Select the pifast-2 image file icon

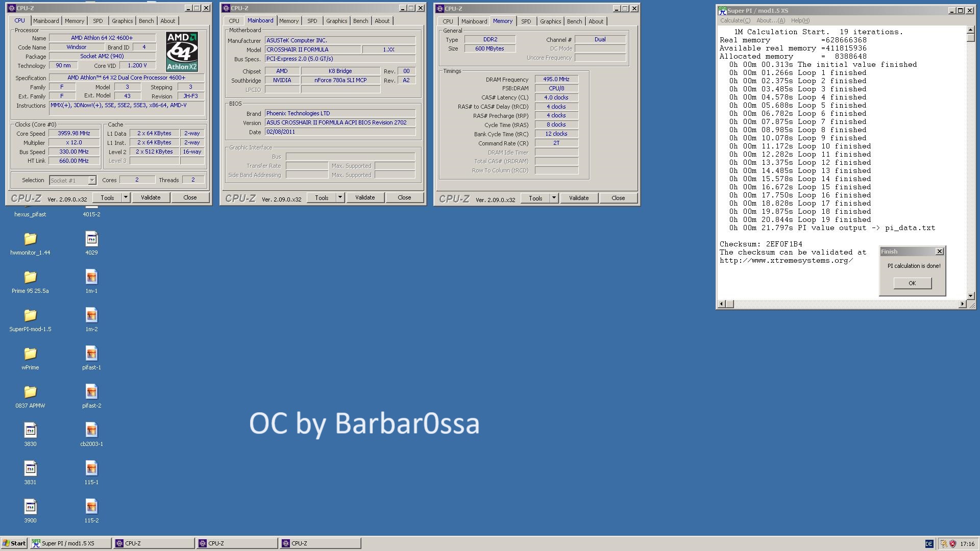(91, 392)
